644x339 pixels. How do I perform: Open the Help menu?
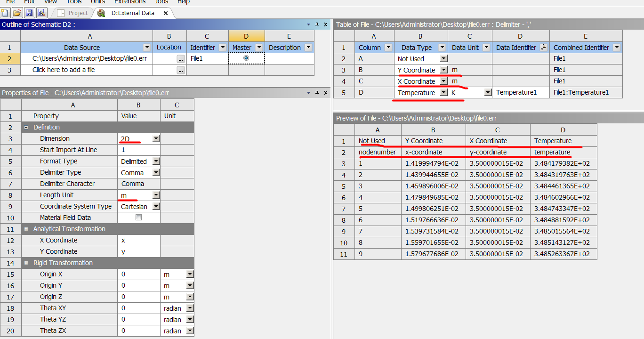(184, 2)
